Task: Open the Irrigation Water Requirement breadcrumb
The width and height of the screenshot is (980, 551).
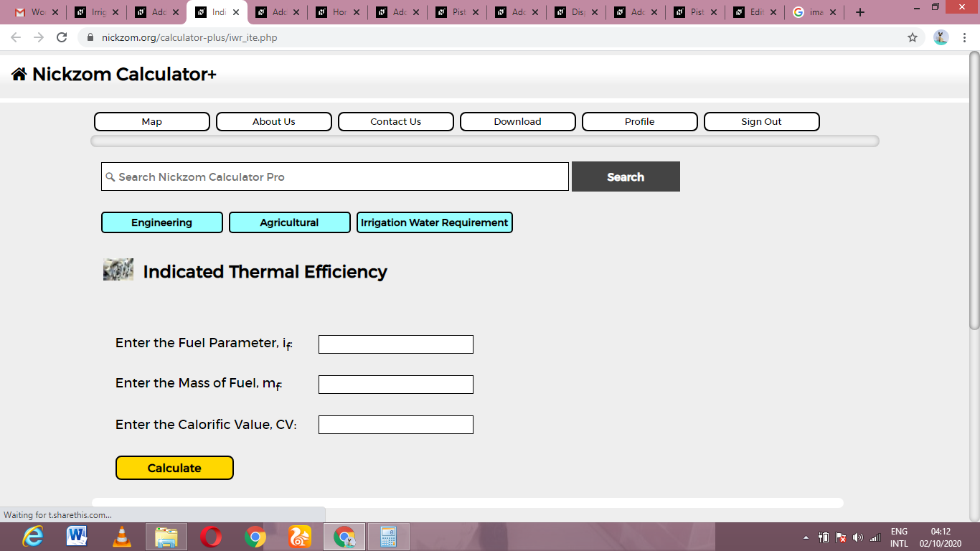Action: [x=435, y=222]
